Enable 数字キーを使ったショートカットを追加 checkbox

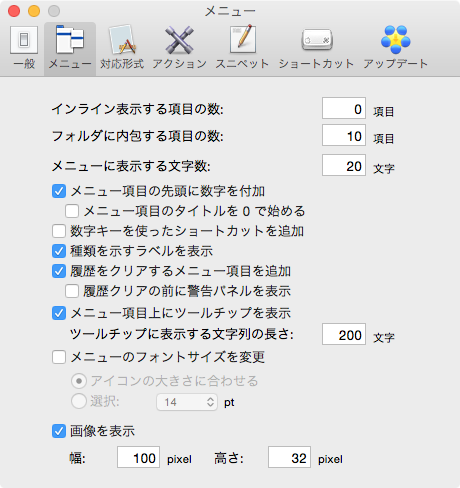pos(59,231)
